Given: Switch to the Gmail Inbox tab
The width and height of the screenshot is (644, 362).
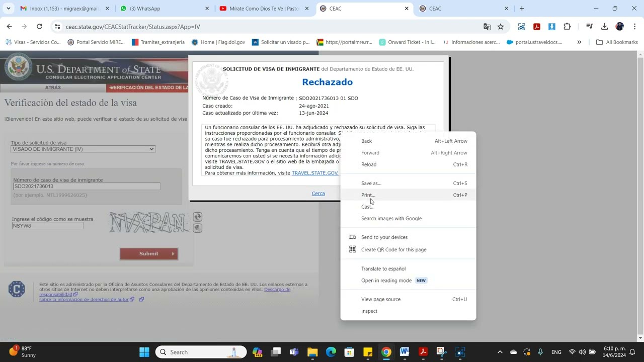Looking at the screenshot, I should click(64, 9).
